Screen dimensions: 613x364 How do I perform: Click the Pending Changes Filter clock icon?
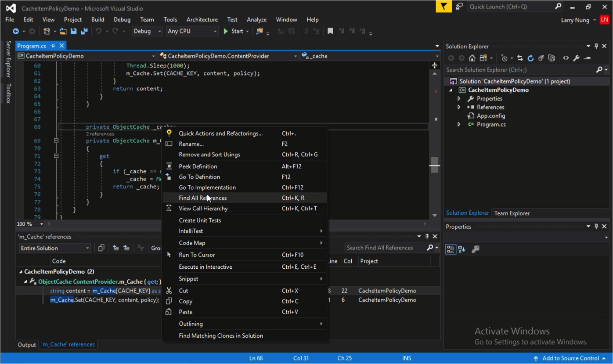pos(504,58)
